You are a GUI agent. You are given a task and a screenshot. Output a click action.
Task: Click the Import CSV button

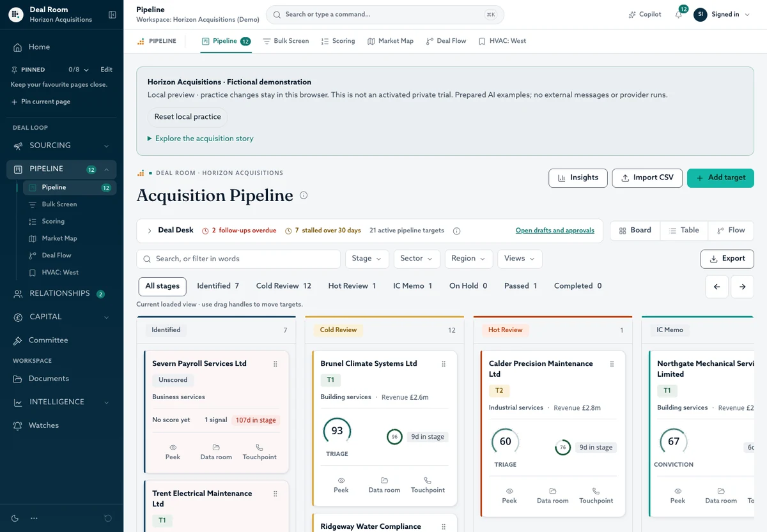[x=647, y=178]
